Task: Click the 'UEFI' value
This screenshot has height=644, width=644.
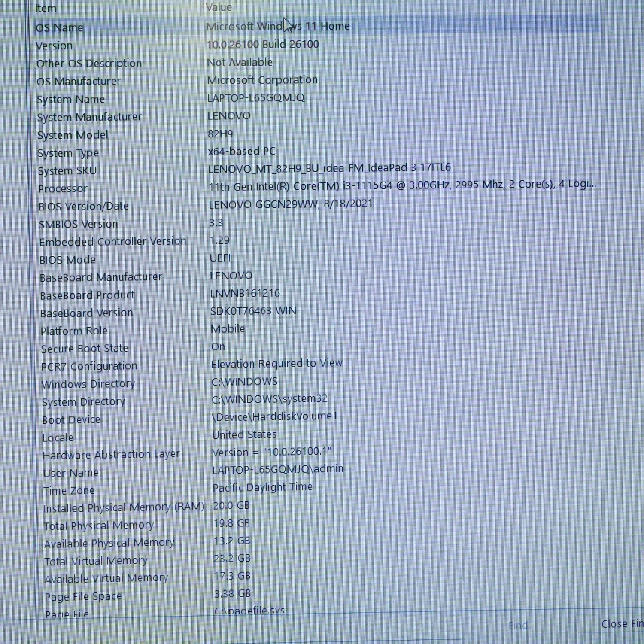Action: tap(220, 258)
